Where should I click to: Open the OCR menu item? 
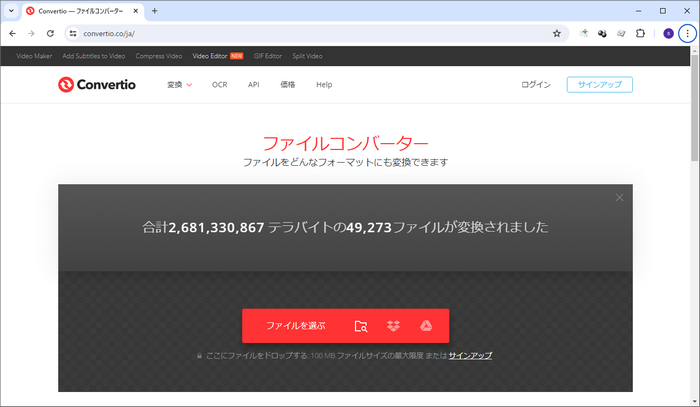[220, 85]
